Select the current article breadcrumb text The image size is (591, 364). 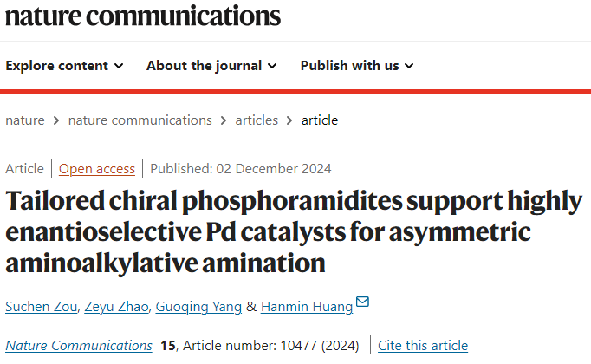(x=320, y=120)
